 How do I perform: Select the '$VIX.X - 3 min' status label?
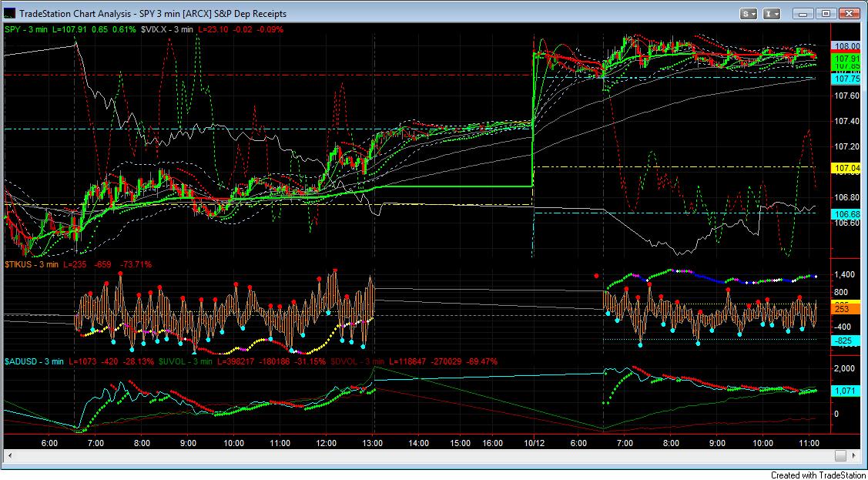[x=166, y=29]
